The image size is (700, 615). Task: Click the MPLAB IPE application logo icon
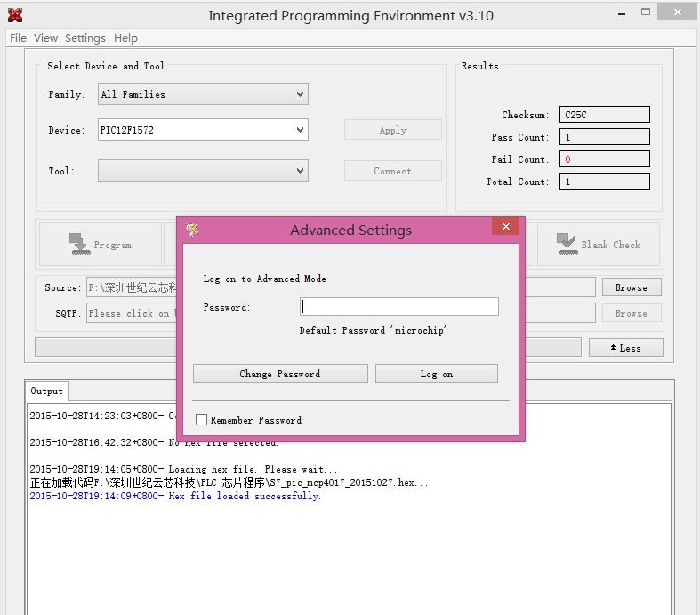(15, 15)
